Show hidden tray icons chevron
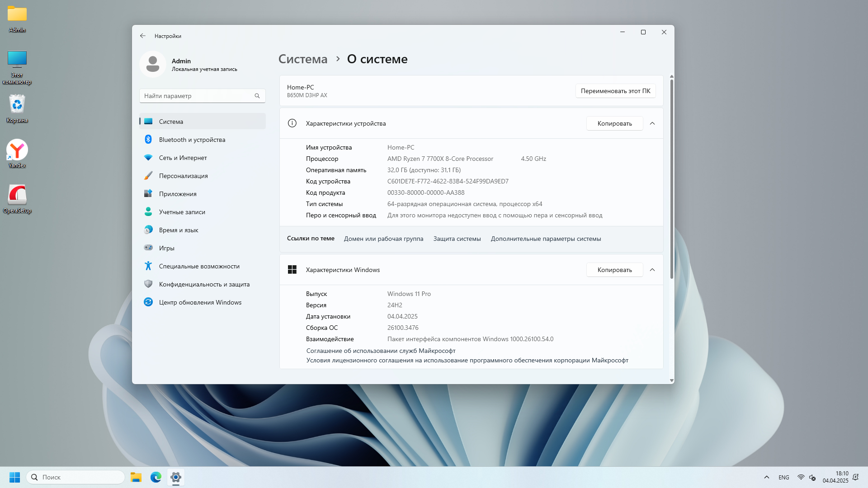Image resolution: width=868 pixels, height=488 pixels. [766, 477]
